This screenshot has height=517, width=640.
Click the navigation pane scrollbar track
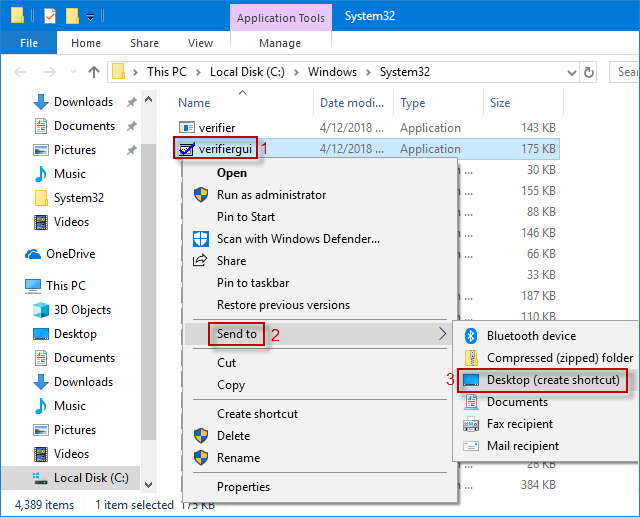[149, 294]
